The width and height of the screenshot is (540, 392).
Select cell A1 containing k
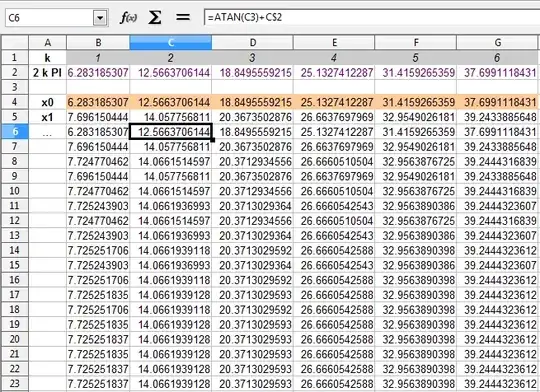[48, 58]
